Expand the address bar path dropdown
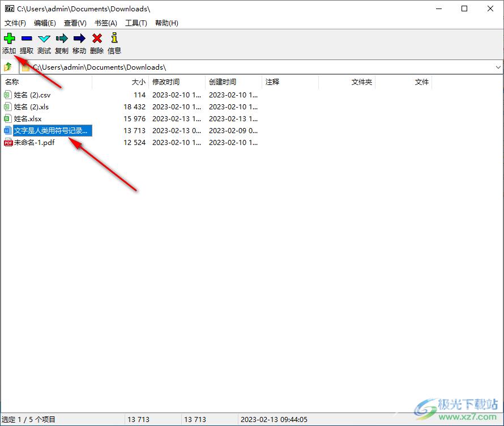Viewport: 504px width, 426px height. [x=498, y=67]
